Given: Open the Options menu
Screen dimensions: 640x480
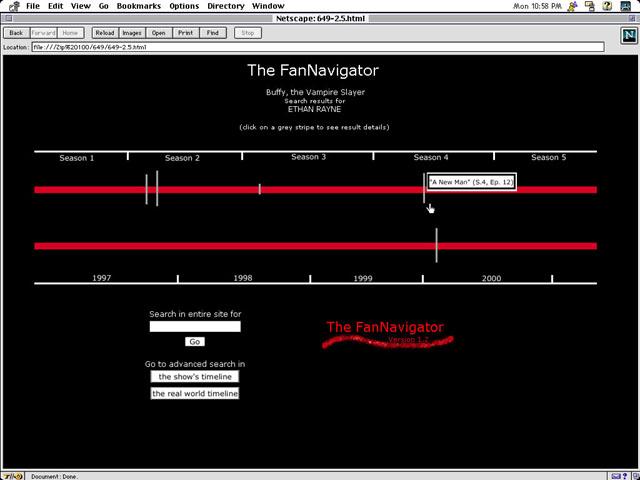Looking at the screenshot, I should point(184,6).
